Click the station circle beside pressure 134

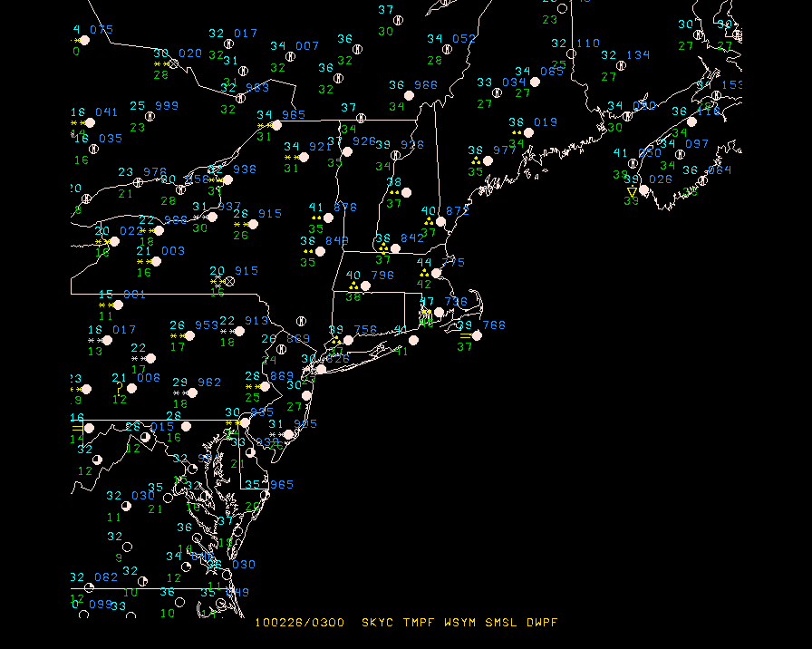622,65
